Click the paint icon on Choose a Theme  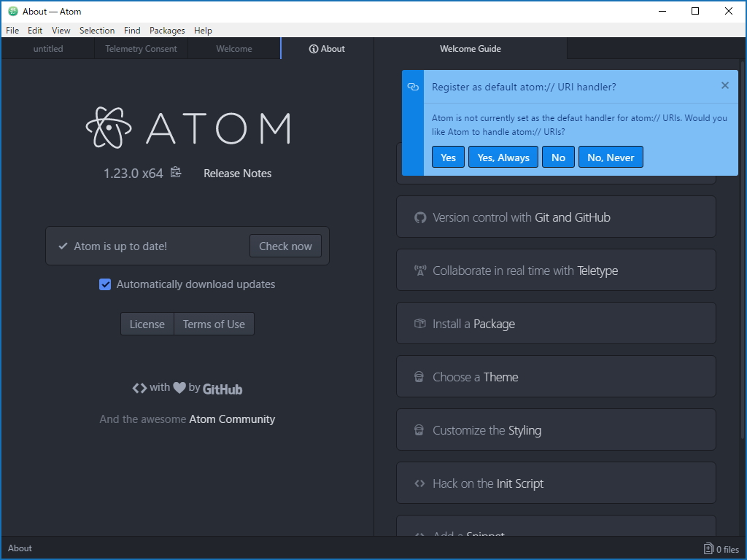click(x=419, y=376)
